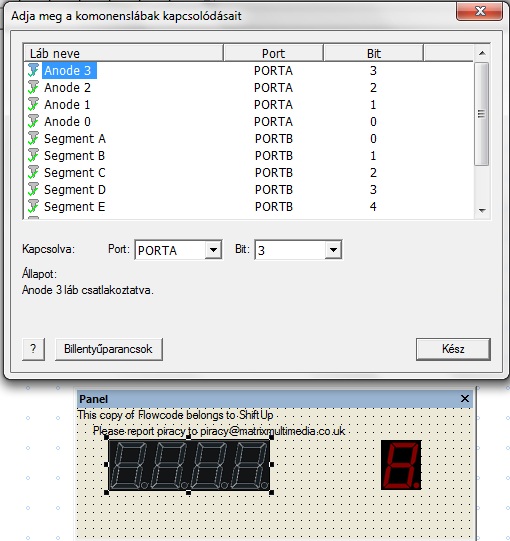Click the pin icon beside Anode 3
Image resolution: width=510 pixels, height=541 pixels.
point(33,70)
